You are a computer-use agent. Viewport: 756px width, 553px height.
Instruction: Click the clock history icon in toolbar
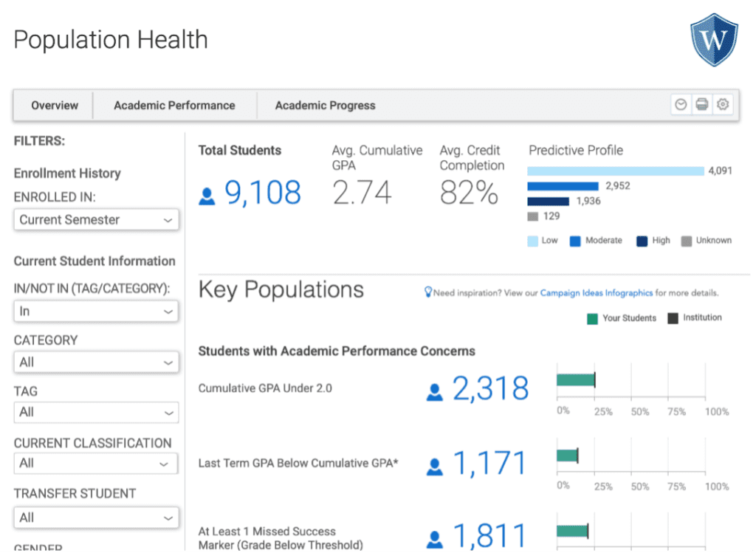coord(681,105)
